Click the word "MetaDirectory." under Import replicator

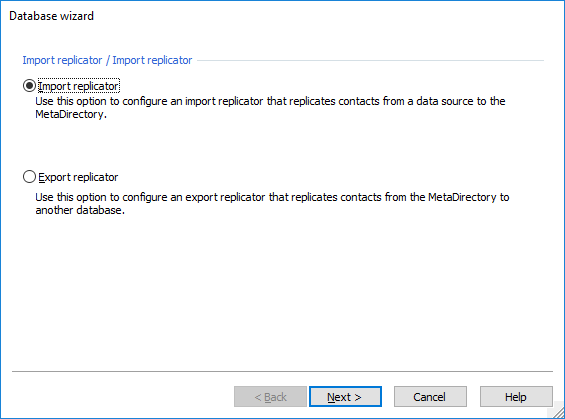tap(71, 114)
